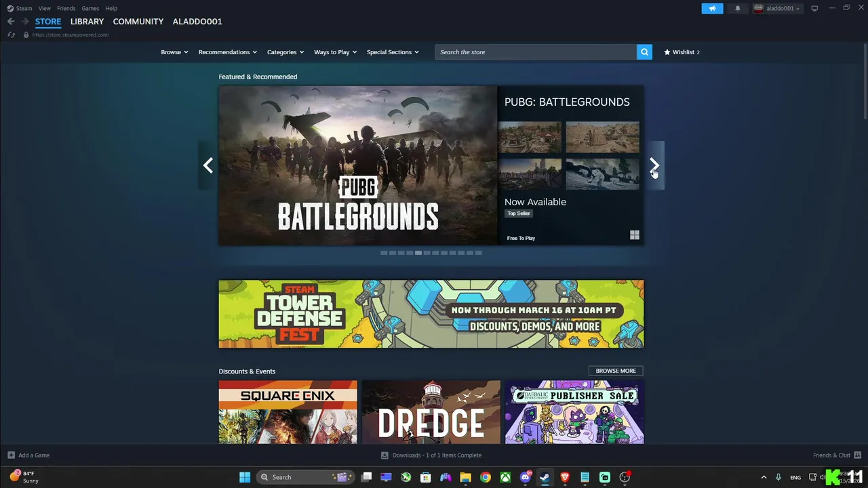Open the Friends & Chat icon

[857, 455]
